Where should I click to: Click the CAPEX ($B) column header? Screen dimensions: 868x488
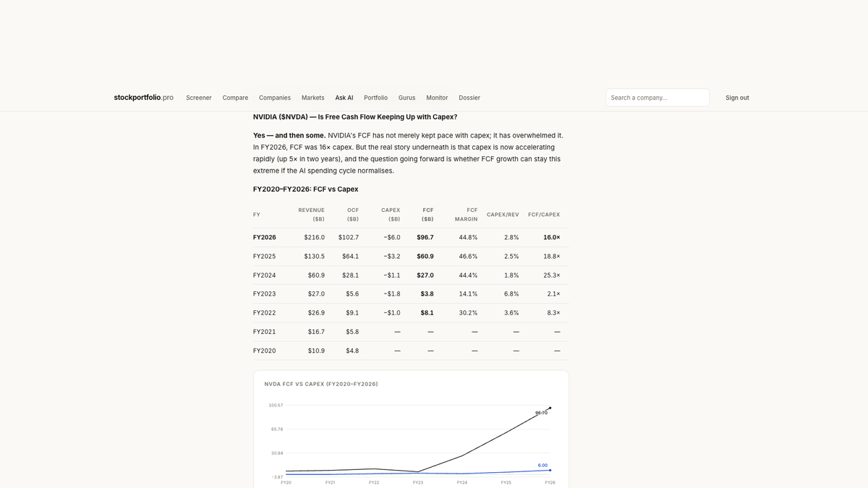point(391,214)
